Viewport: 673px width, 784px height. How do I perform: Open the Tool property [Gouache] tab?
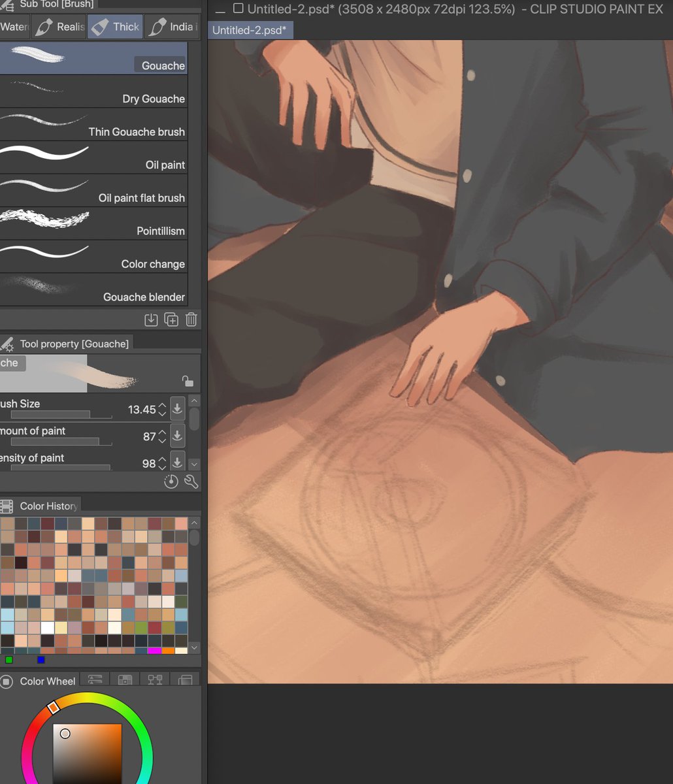tap(66, 344)
